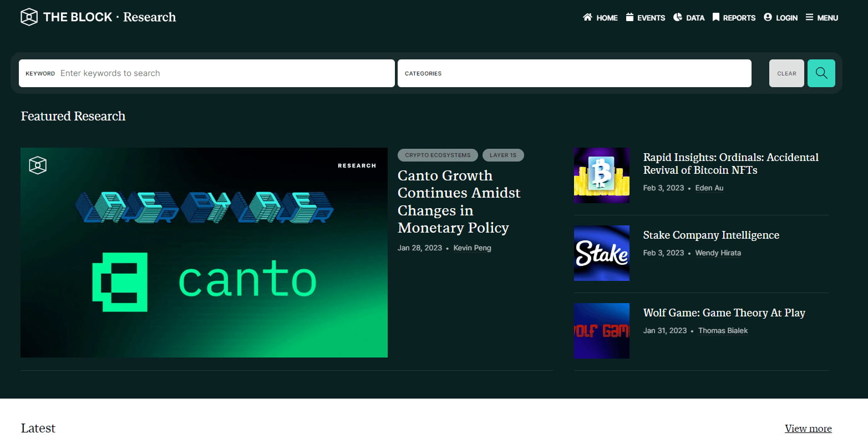
Task: Click the Feb 3, 2023 date under Stake
Action: (664, 253)
